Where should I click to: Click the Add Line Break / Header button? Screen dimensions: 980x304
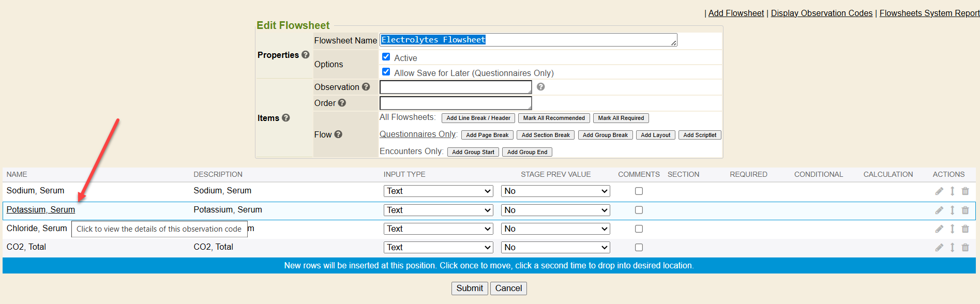click(478, 118)
